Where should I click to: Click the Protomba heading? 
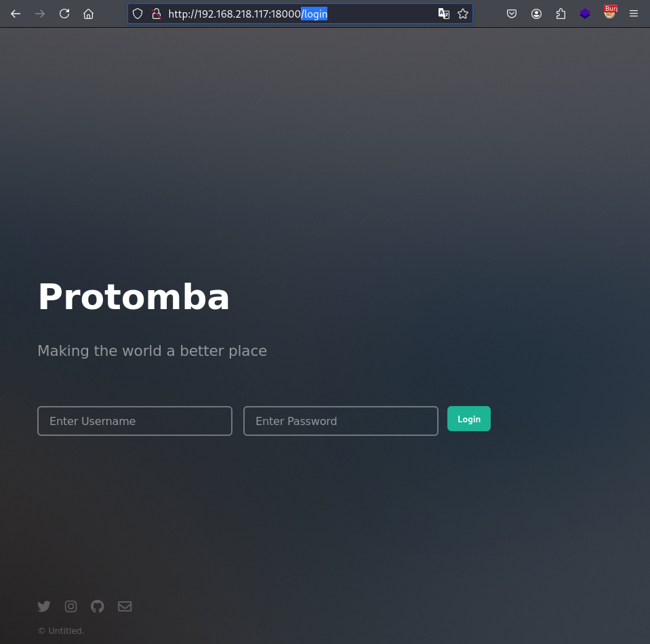pos(134,296)
